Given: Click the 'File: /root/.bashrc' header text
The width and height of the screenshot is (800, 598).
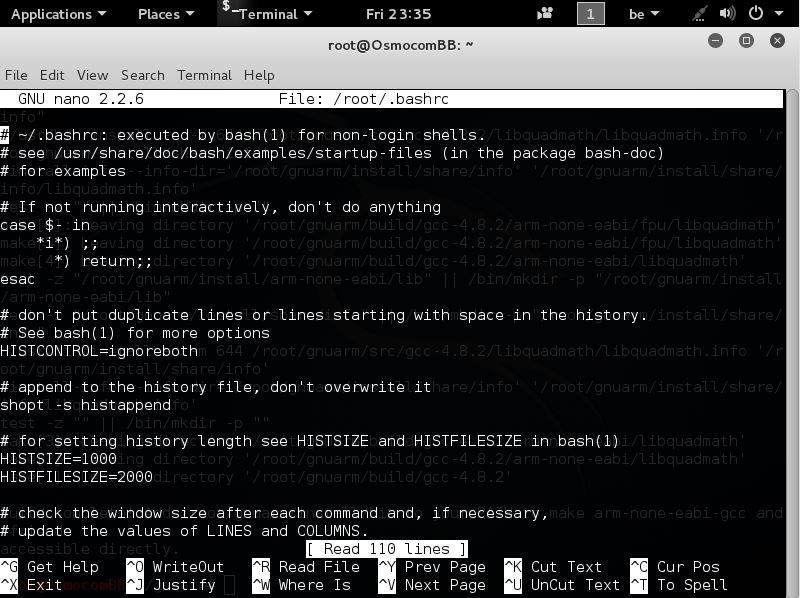Looking at the screenshot, I should [x=363, y=98].
